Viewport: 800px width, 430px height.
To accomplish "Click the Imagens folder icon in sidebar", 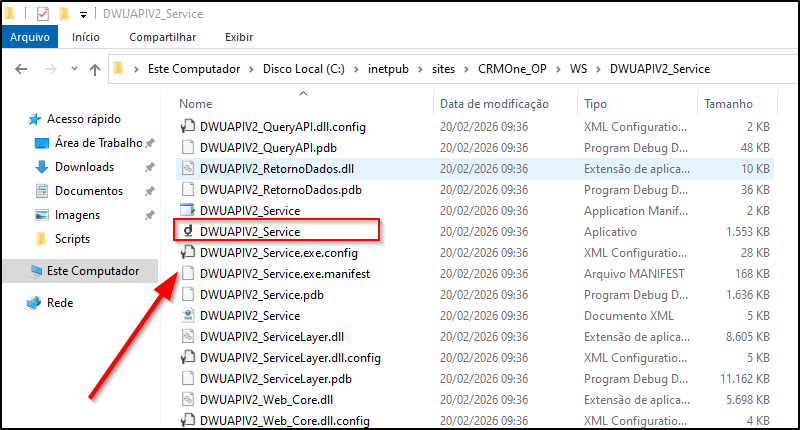I will 42,215.
